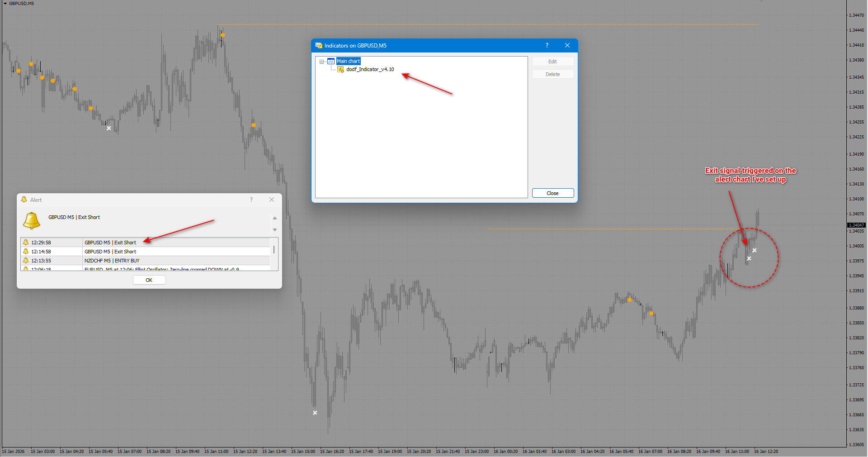Image resolution: width=868 pixels, height=457 pixels.
Task: Click the Indicators dialog title icon
Action: click(x=318, y=45)
